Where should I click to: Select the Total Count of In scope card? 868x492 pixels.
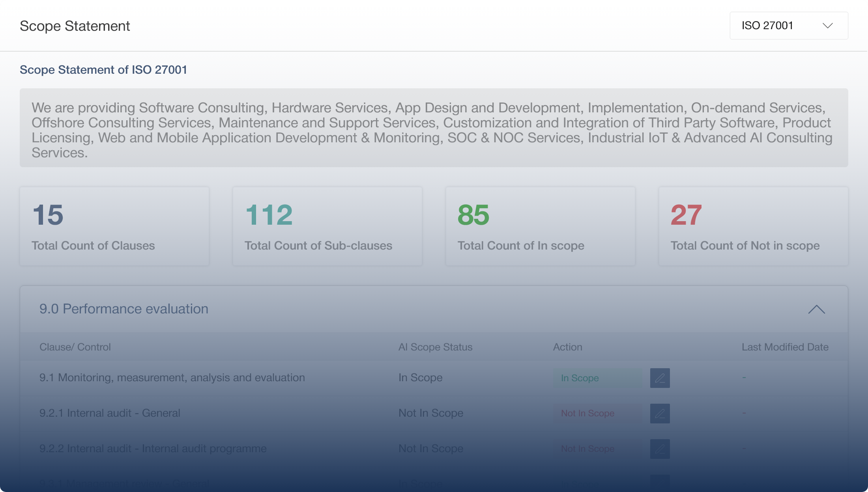pos(541,226)
